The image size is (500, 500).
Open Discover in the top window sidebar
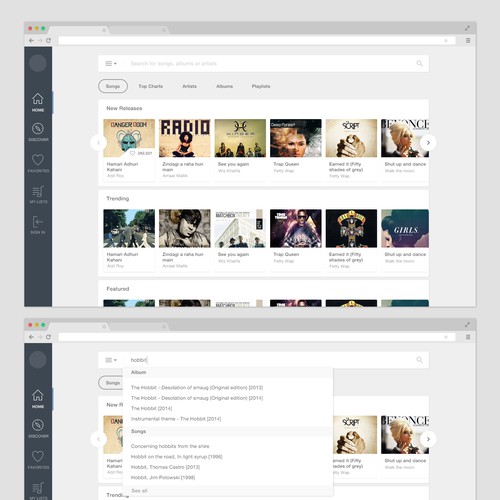click(x=38, y=132)
